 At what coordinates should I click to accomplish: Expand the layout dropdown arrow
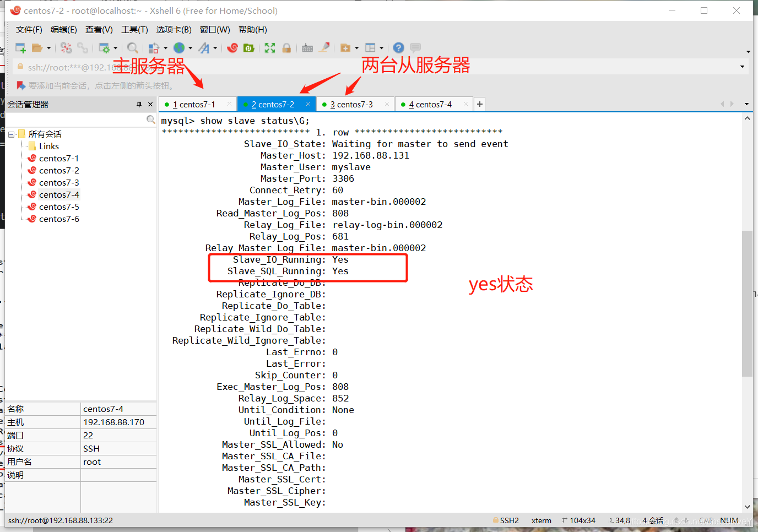pos(381,48)
